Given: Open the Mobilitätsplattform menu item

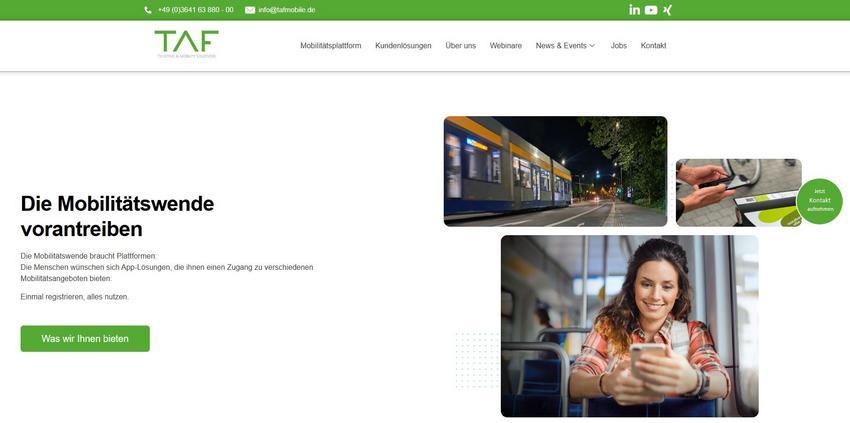Looking at the screenshot, I should click(331, 46).
